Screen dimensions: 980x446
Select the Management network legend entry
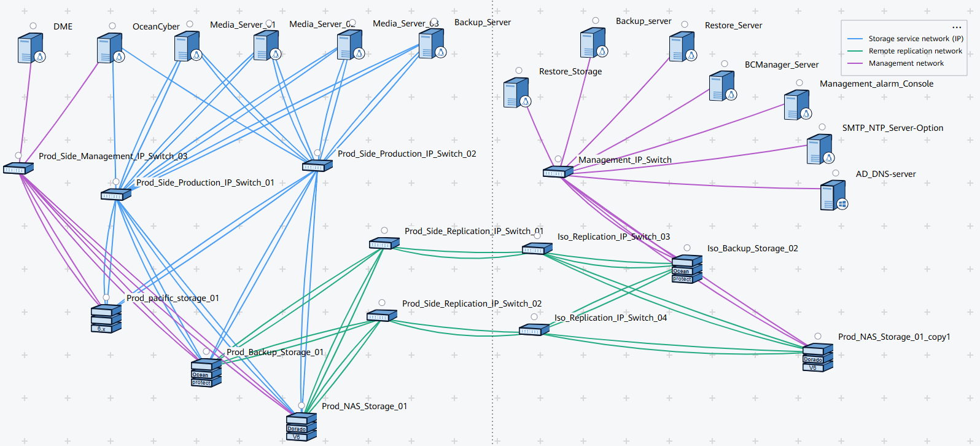[x=906, y=63]
